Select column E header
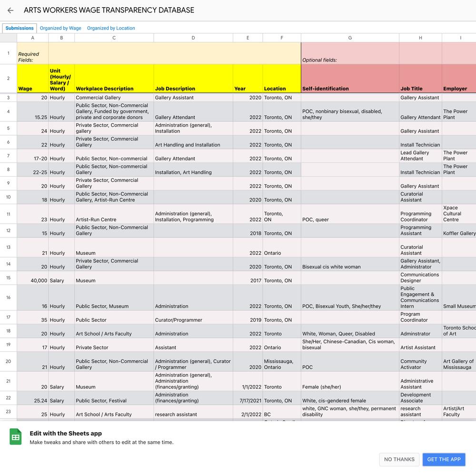This screenshot has height=476, width=476. (248, 38)
